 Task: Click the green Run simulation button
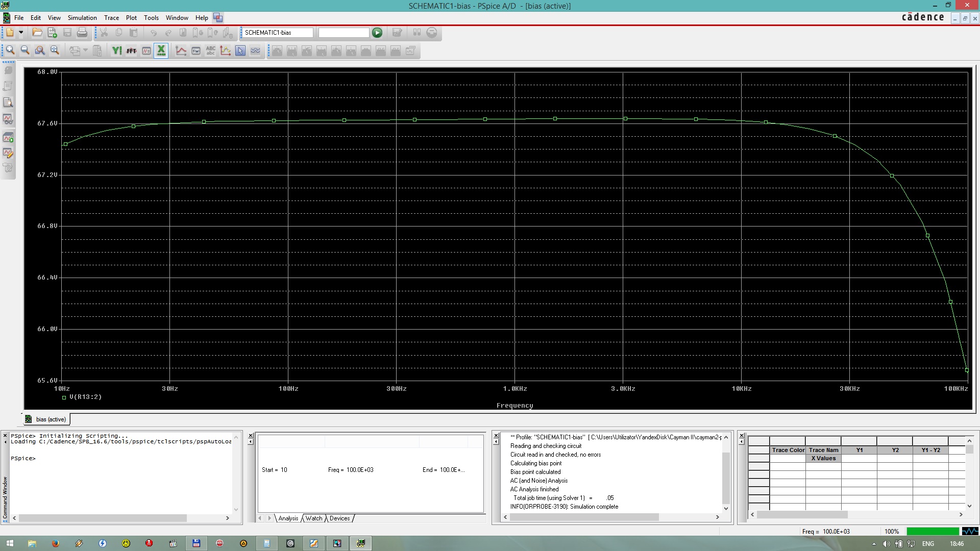pos(377,33)
